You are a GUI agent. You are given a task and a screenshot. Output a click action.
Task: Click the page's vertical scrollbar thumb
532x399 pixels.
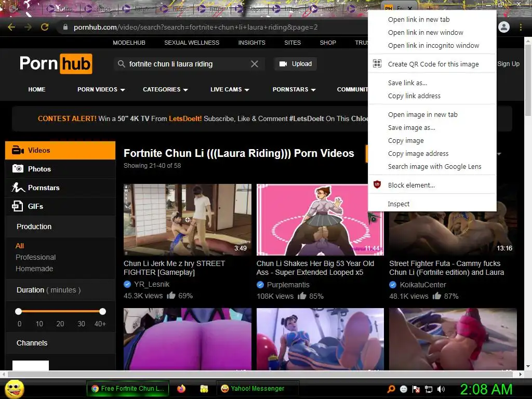tap(528, 81)
